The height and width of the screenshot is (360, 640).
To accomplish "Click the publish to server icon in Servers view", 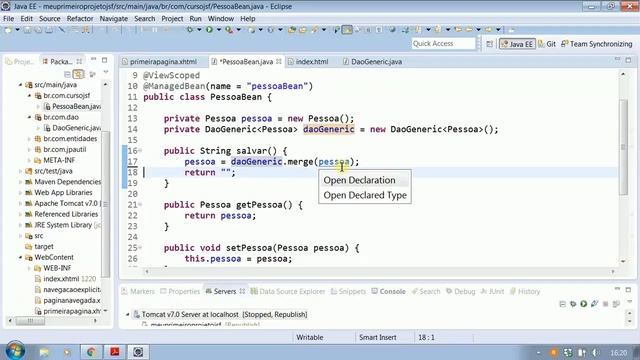I will 616,304.
